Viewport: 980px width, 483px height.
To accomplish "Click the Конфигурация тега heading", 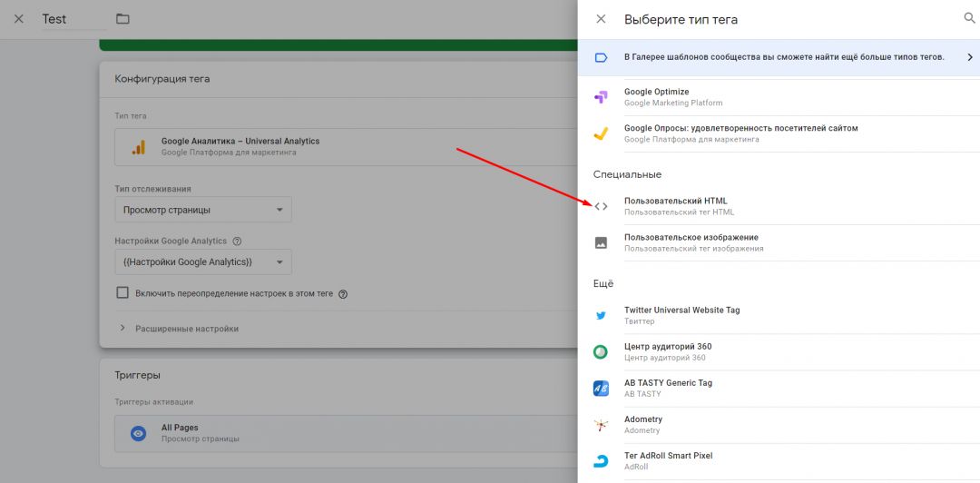I will pyautogui.click(x=162, y=79).
